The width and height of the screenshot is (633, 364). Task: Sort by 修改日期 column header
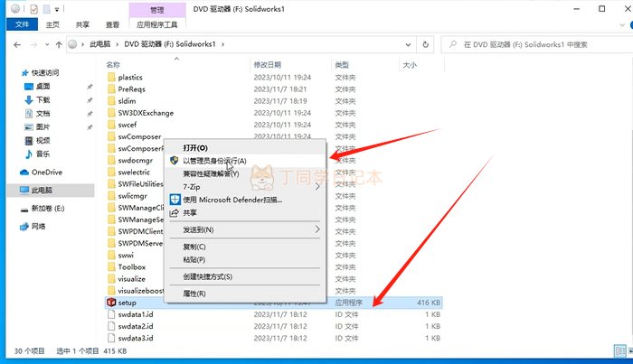(268, 64)
